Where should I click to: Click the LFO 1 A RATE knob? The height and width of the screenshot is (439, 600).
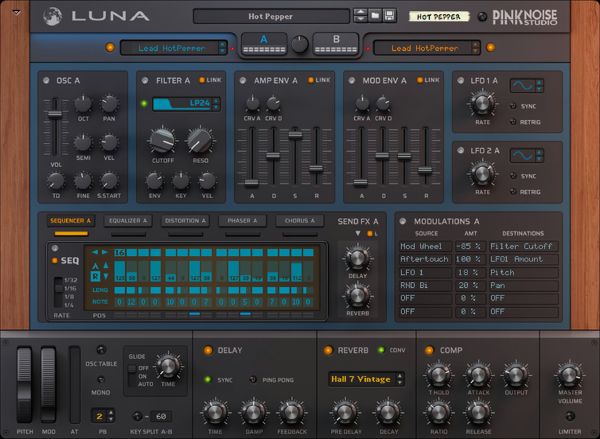(x=482, y=104)
